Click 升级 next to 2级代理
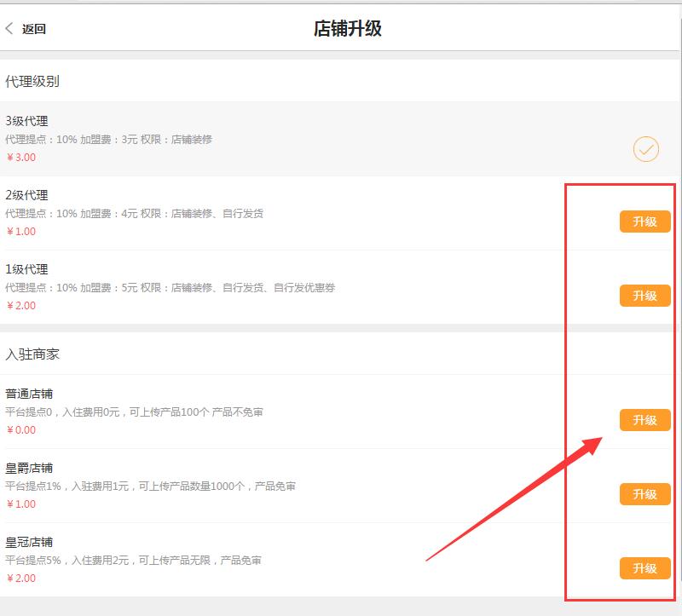This screenshot has height=616, width=682. (645, 222)
